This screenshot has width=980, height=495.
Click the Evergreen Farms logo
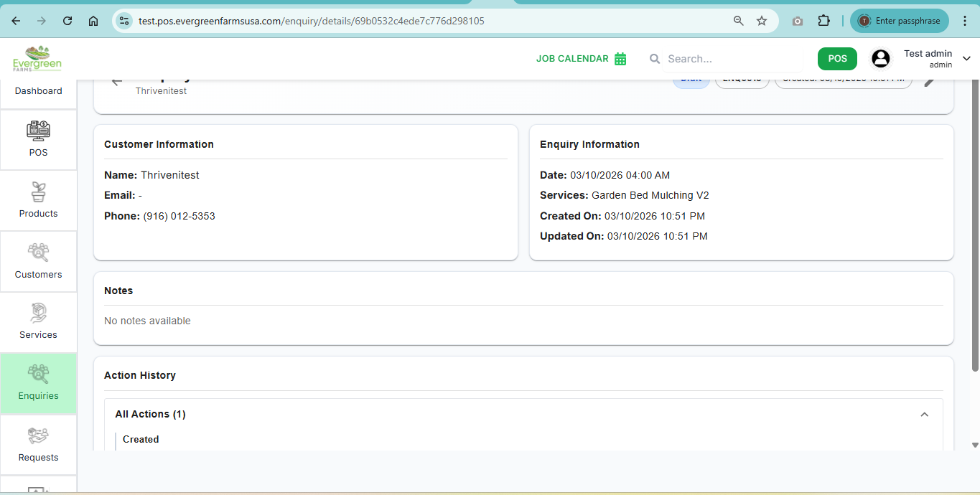37,59
